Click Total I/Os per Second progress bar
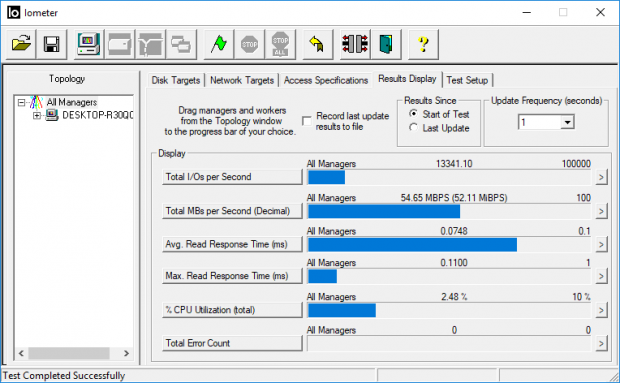The height and width of the screenshot is (383, 620). pos(449,177)
